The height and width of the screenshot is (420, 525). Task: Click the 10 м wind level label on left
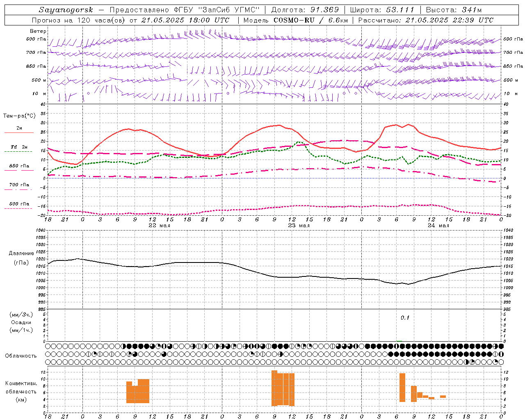click(x=39, y=94)
